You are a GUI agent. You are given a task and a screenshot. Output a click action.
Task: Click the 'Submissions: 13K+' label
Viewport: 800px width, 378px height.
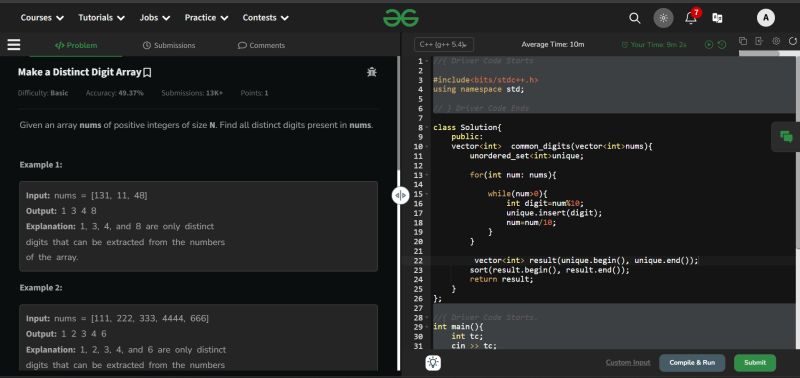click(x=192, y=93)
